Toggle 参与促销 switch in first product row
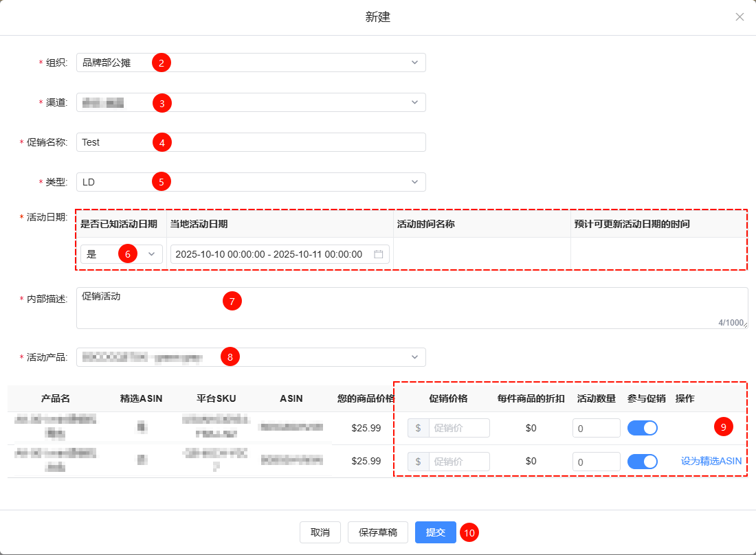The image size is (756, 555). click(643, 428)
